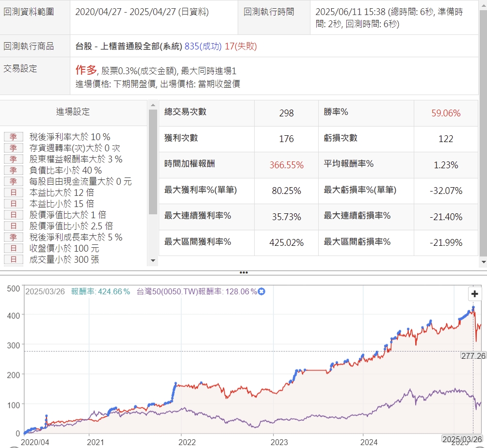Click the 277.26 value label on chart
This screenshot has height=448, width=487.
point(473,355)
